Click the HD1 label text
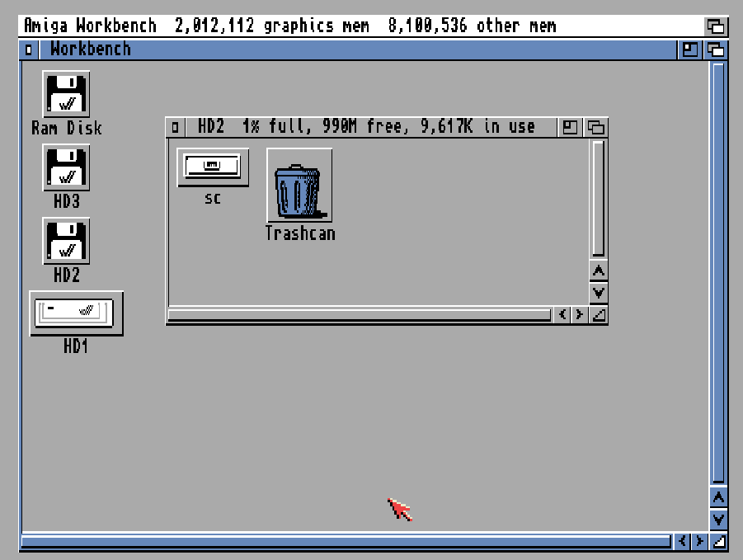 pos(76,346)
